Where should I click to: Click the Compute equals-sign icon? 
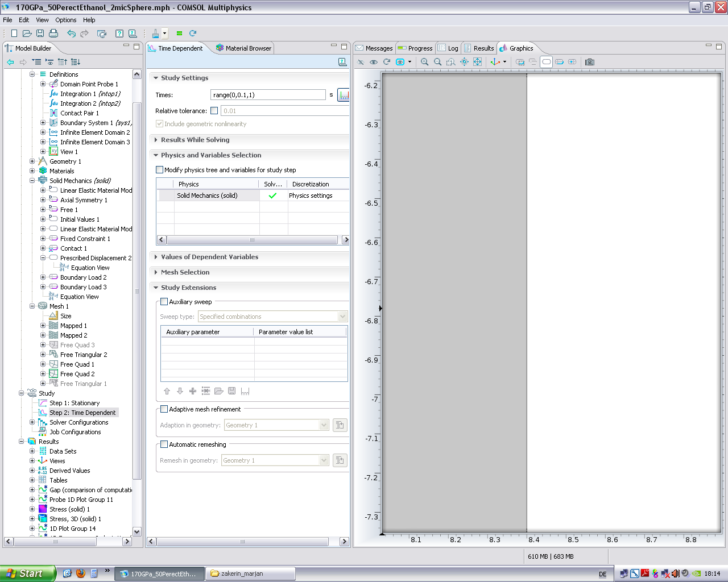pos(179,34)
